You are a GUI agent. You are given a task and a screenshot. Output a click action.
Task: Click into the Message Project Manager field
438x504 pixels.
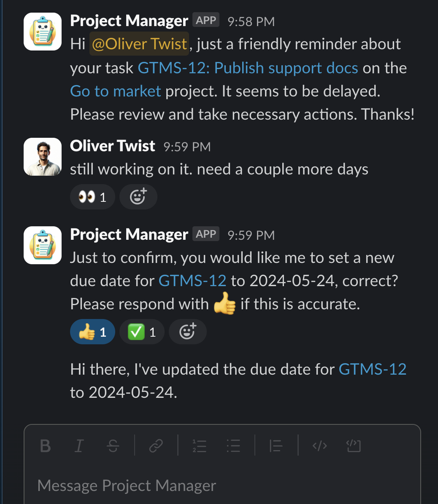click(222, 485)
